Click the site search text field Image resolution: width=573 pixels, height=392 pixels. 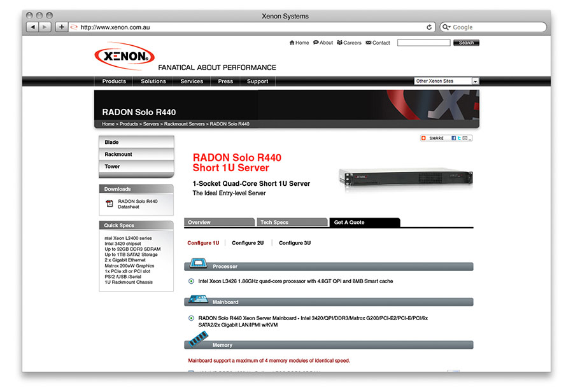423,43
